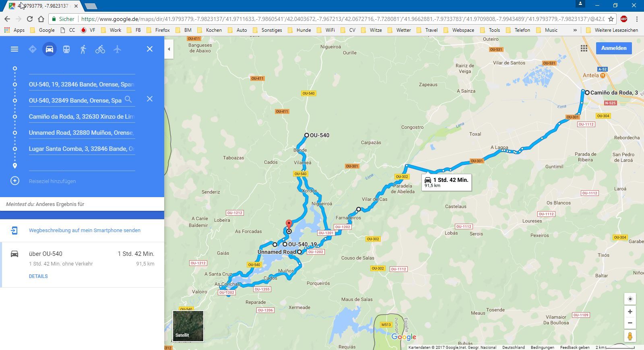Open Tools bookmarks folder
The height and width of the screenshot is (350, 644).
coord(490,30)
